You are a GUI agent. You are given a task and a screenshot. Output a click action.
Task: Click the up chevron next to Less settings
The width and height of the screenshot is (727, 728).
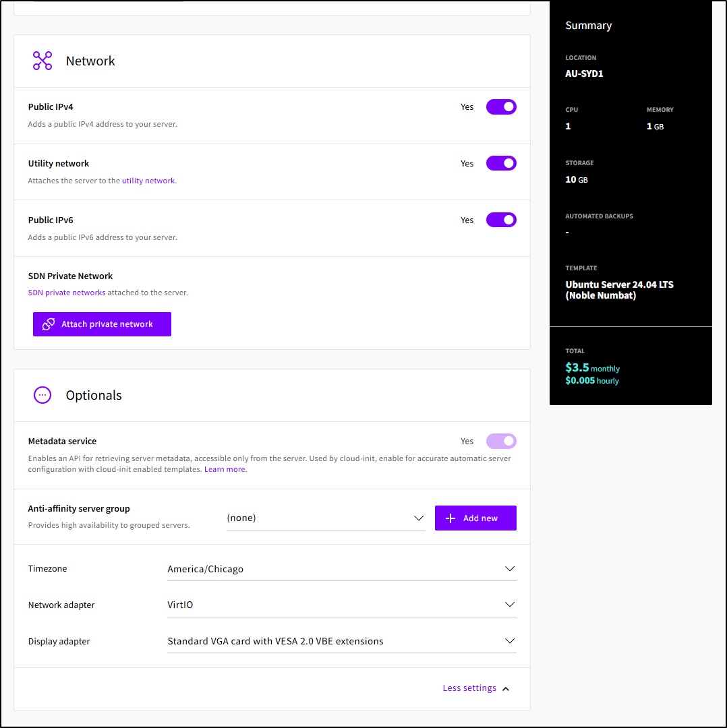coord(506,688)
